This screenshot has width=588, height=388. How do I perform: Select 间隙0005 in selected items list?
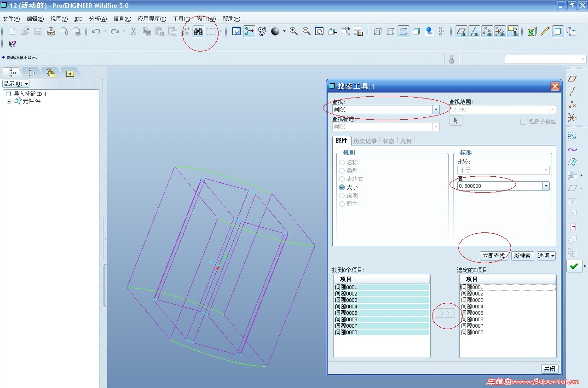(507, 313)
